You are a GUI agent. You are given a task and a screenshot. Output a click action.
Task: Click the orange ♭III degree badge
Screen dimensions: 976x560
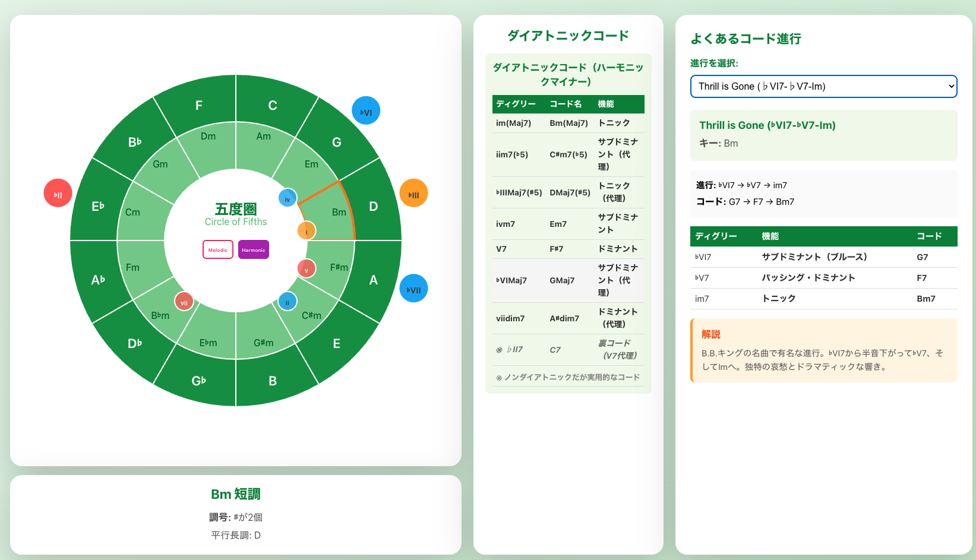click(413, 194)
